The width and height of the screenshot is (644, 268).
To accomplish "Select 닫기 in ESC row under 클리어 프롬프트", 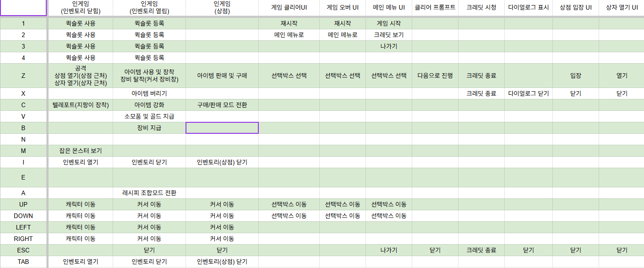I will (x=435, y=250).
